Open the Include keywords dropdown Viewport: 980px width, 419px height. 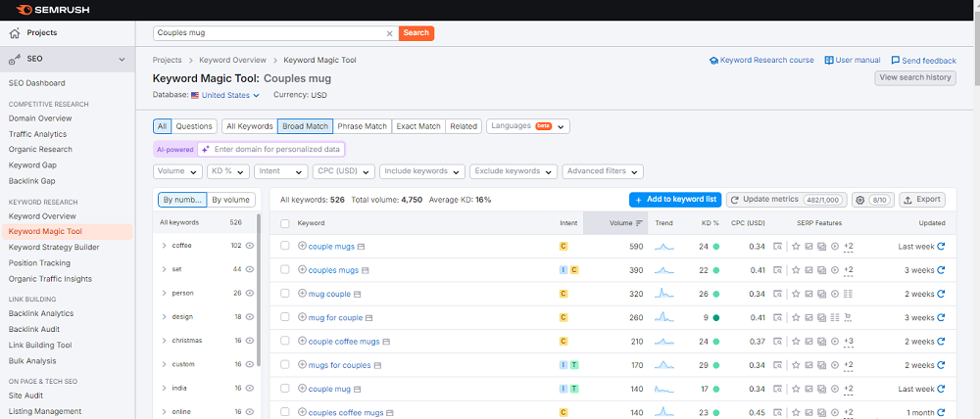tap(421, 171)
